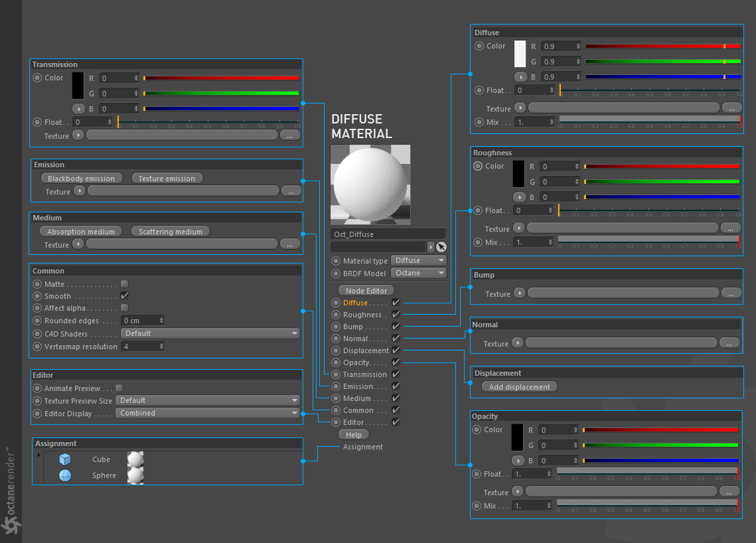Open the Diffuse texture browse button
Image resolution: width=756 pixels, height=543 pixels.
pyautogui.click(x=731, y=108)
